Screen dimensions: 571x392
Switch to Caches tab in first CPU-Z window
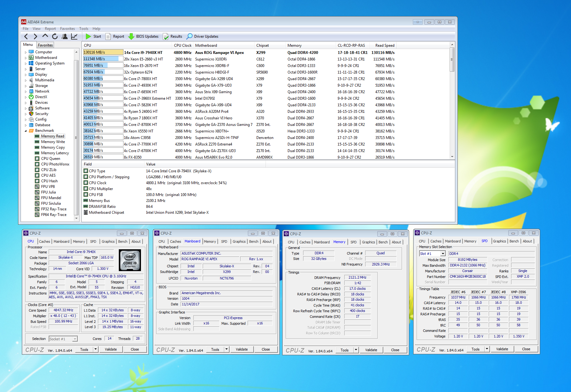tap(45, 241)
